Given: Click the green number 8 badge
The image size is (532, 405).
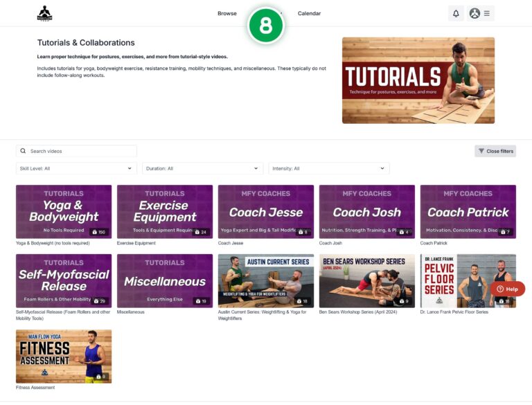Looking at the screenshot, I should click(x=265, y=25).
